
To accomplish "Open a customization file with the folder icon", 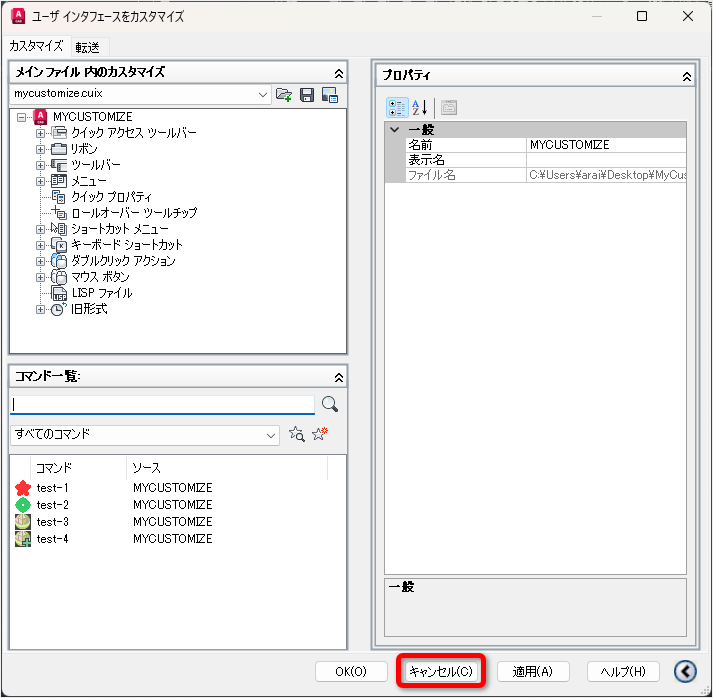I will coord(284,95).
